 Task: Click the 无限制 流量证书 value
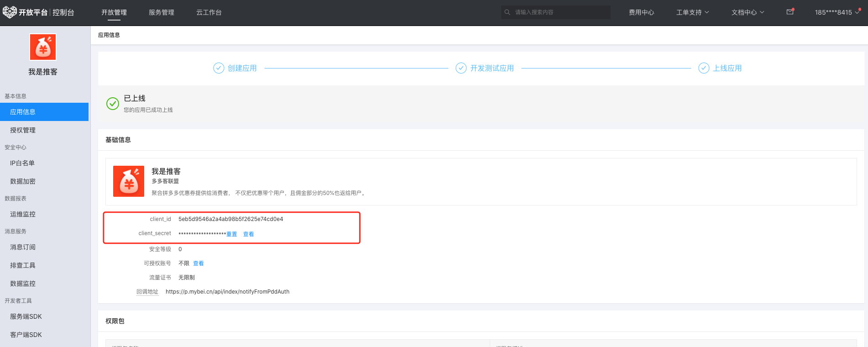tap(187, 278)
